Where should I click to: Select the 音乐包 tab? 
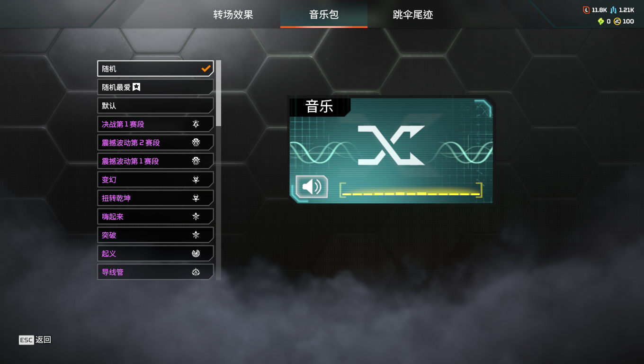click(324, 15)
